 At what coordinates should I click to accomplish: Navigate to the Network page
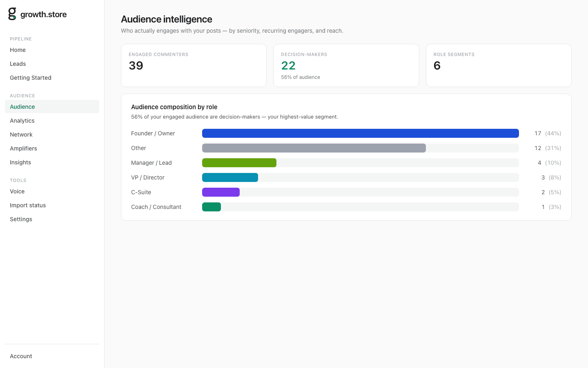click(52, 135)
